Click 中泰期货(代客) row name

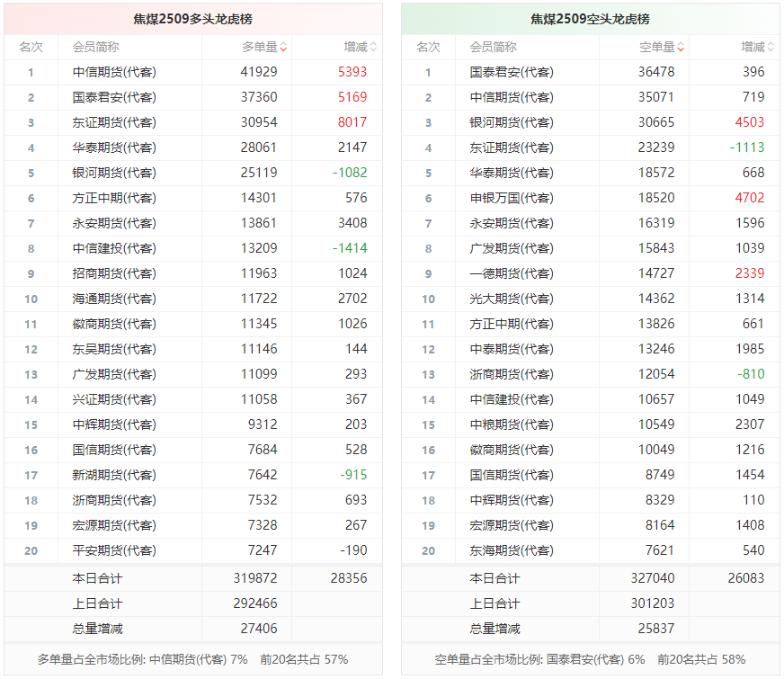[512, 349]
